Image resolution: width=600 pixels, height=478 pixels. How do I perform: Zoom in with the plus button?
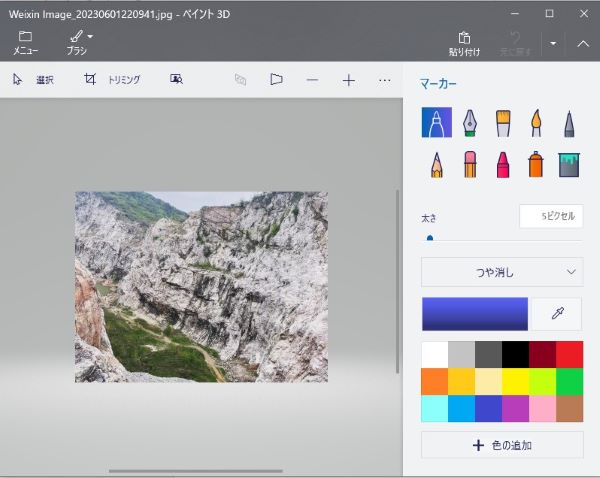[x=348, y=80]
